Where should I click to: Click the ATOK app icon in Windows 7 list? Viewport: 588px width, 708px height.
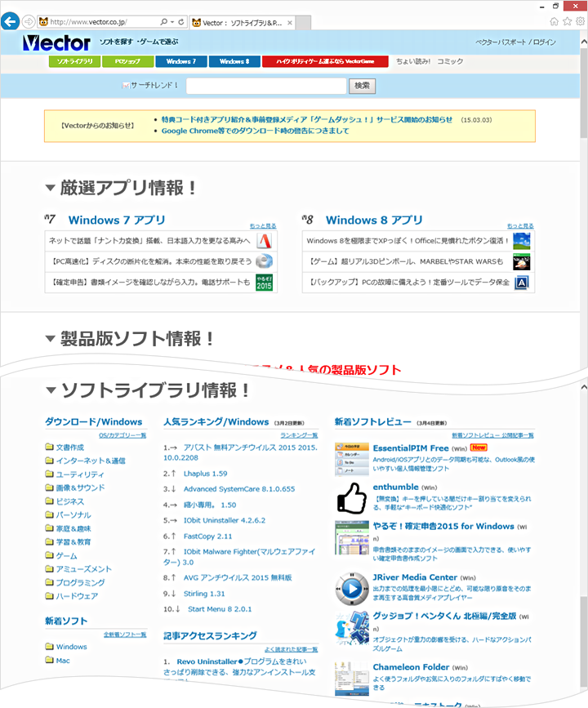point(265,241)
